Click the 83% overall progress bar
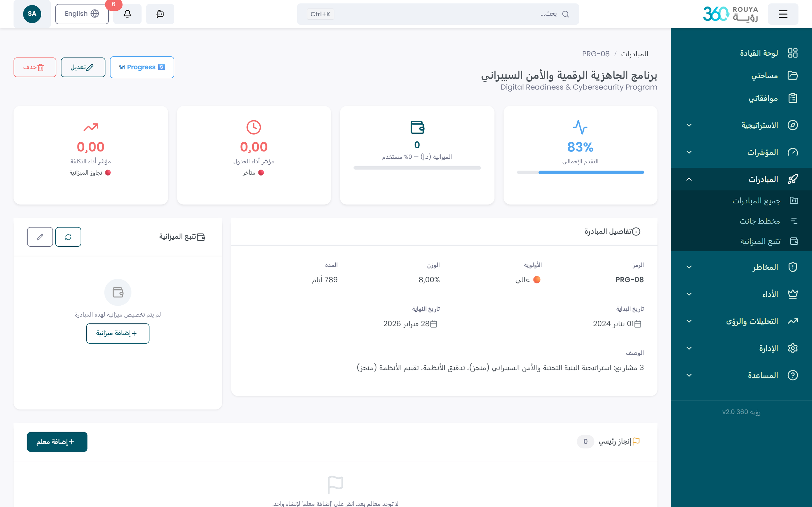 coord(580,172)
